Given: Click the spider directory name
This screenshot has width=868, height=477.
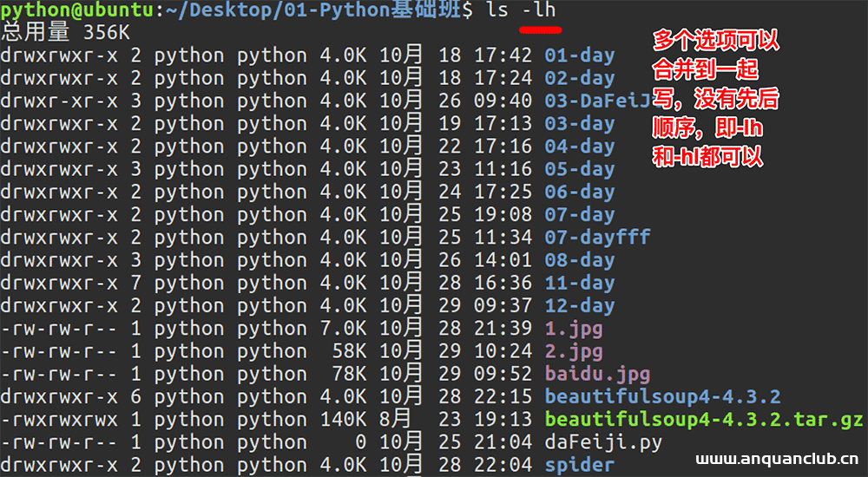Looking at the screenshot, I should coord(579,465).
